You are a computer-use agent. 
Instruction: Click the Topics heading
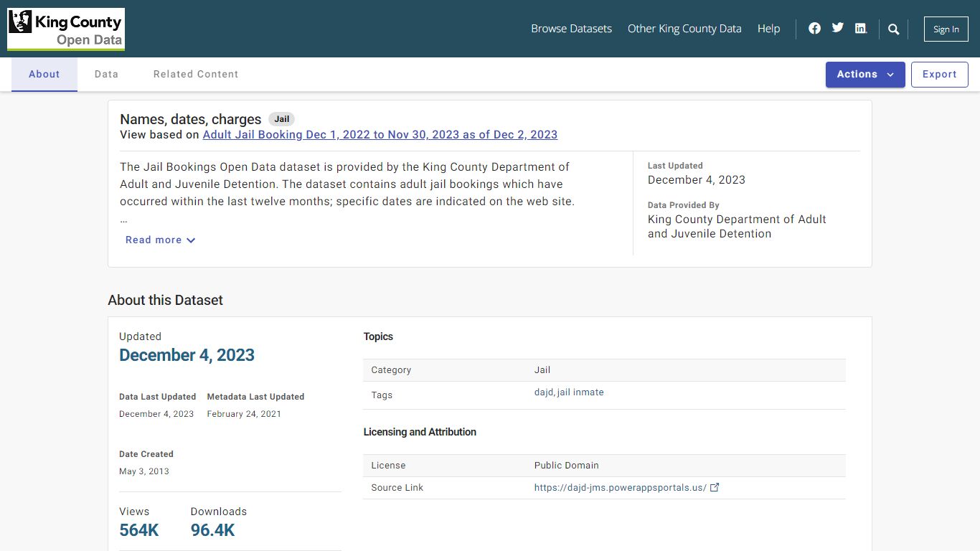tap(378, 336)
